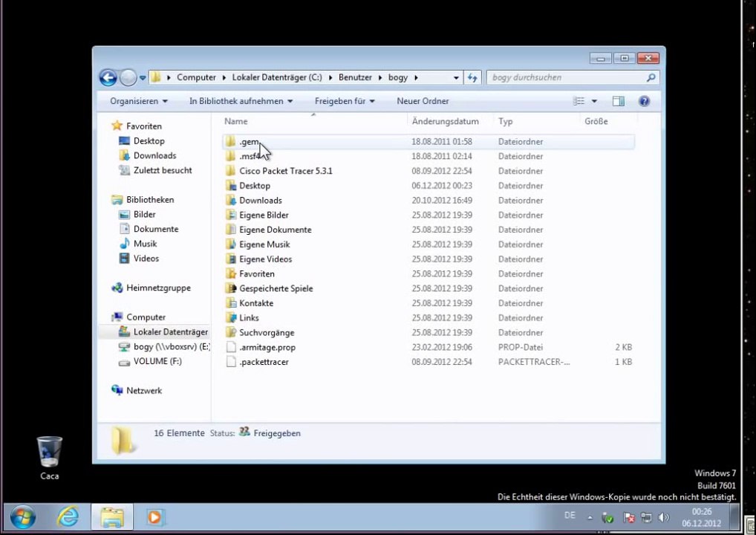The width and height of the screenshot is (756, 535).
Task: Open the recent locations dropdown arrow
Action: [143, 78]
